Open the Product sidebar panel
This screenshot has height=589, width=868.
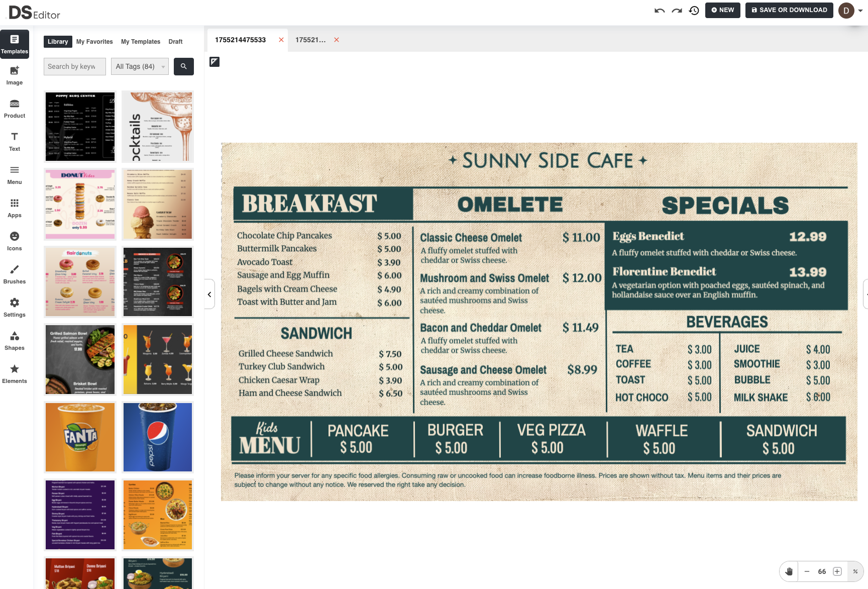coord(15,109)
